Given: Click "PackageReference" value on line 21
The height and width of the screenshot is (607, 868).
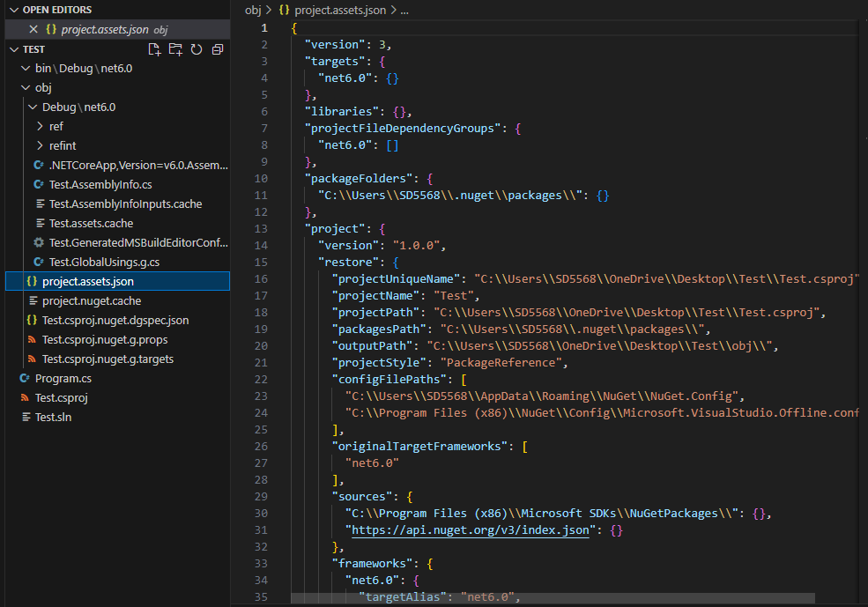Looking at the screenshot, I should coord(501,362).
